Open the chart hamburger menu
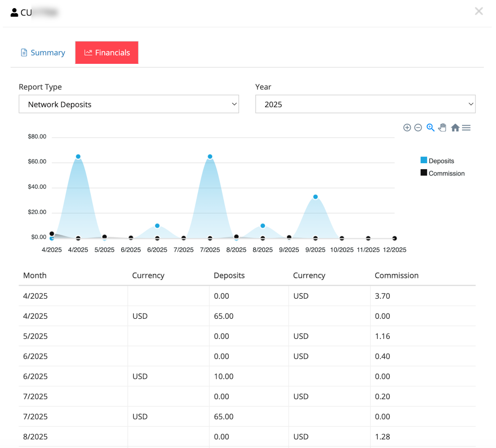Viewport: 496px width, 448px height. (x=466, y=128)
